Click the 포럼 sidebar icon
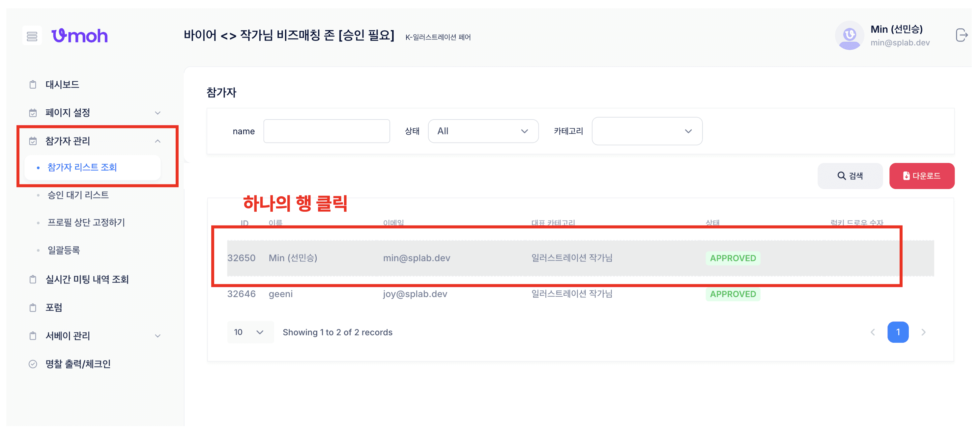 pyautogui.click(x=33, y=308)
